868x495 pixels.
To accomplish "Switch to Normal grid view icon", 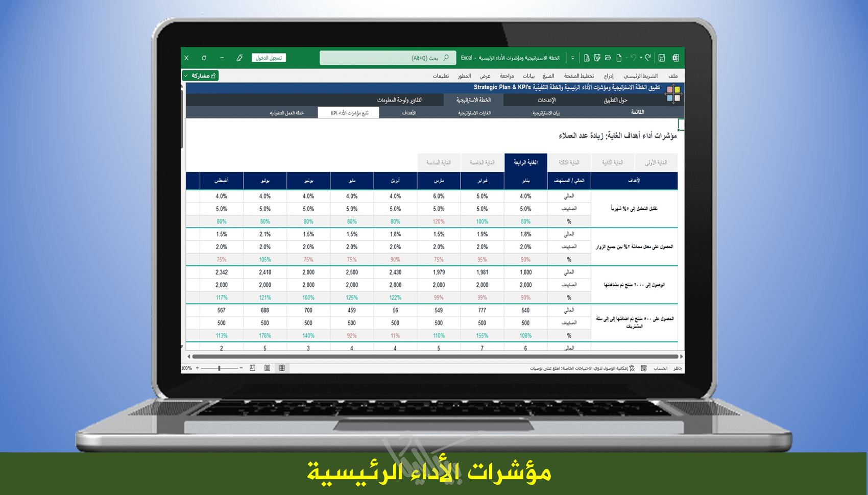I will 282,368.
